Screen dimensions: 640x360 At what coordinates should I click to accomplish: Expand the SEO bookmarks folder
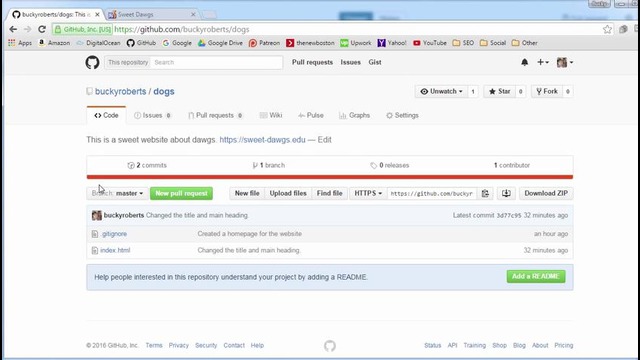coord(463,43)
